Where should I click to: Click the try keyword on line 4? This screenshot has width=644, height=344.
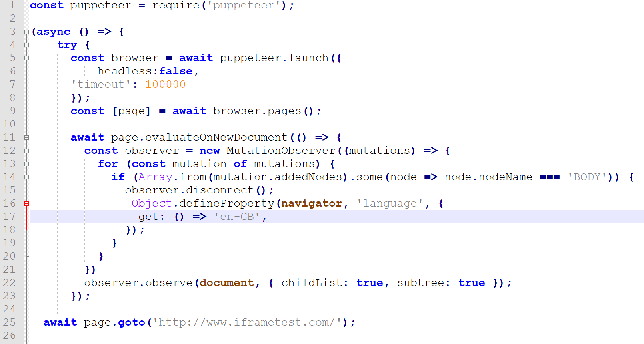67,45
